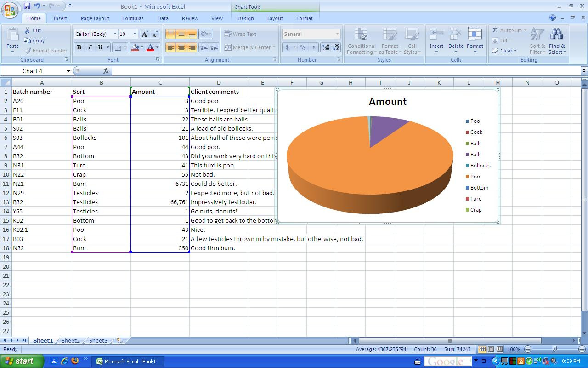
Task: Zoom in with the plus button
Action: coord(582,349)
